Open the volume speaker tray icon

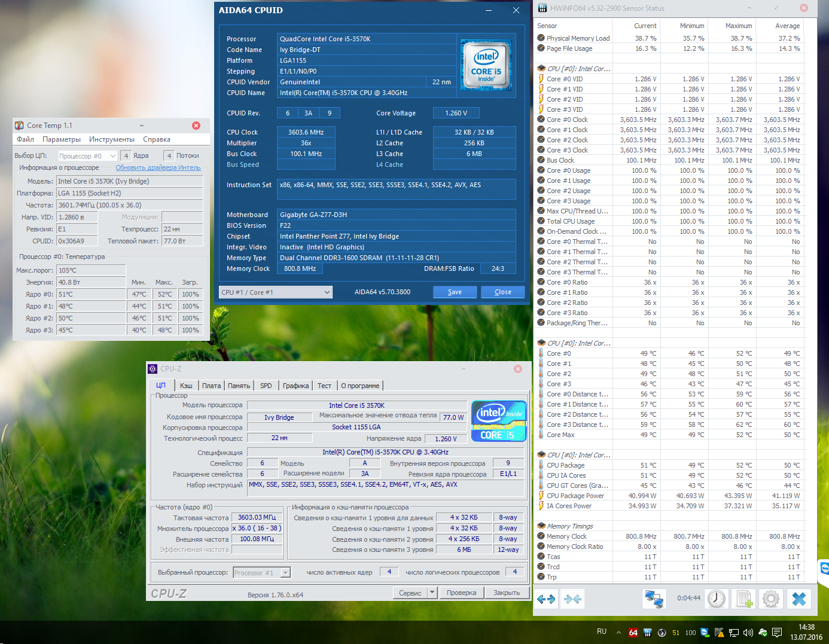(x=748, y=632)
